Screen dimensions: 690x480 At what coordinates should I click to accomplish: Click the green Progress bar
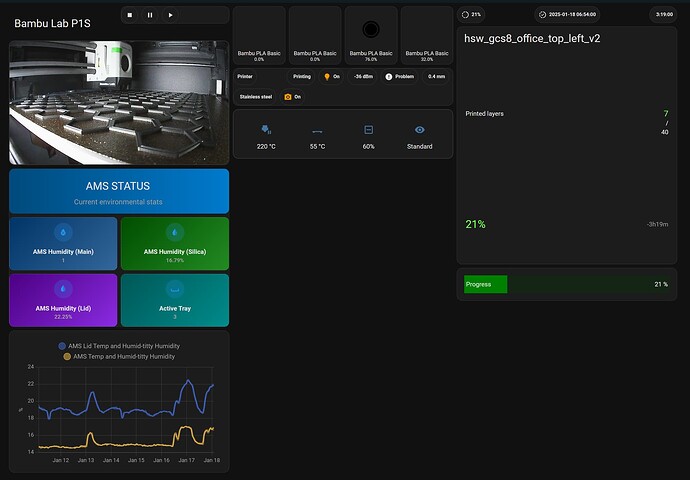[486, 284]
